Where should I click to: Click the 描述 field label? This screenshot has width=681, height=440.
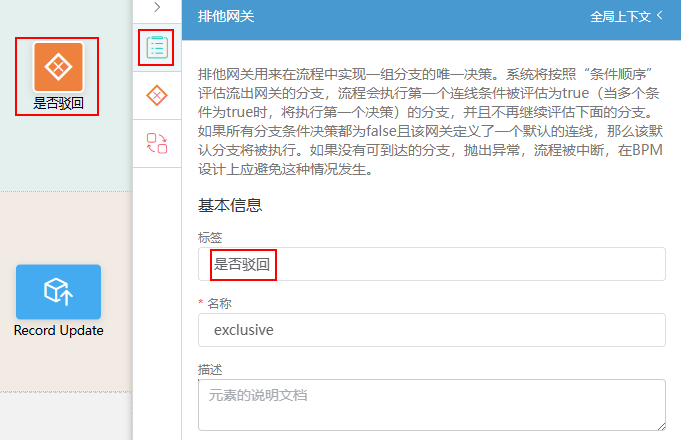tap(210, 370)
